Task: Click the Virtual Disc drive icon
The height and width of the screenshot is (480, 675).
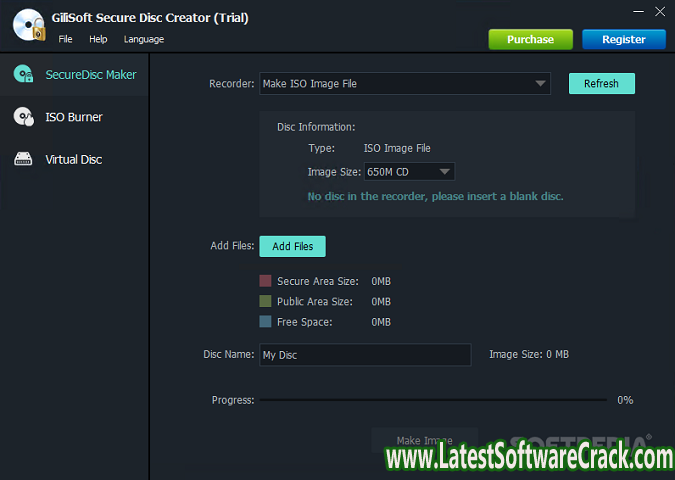Action: click(23, 159)
